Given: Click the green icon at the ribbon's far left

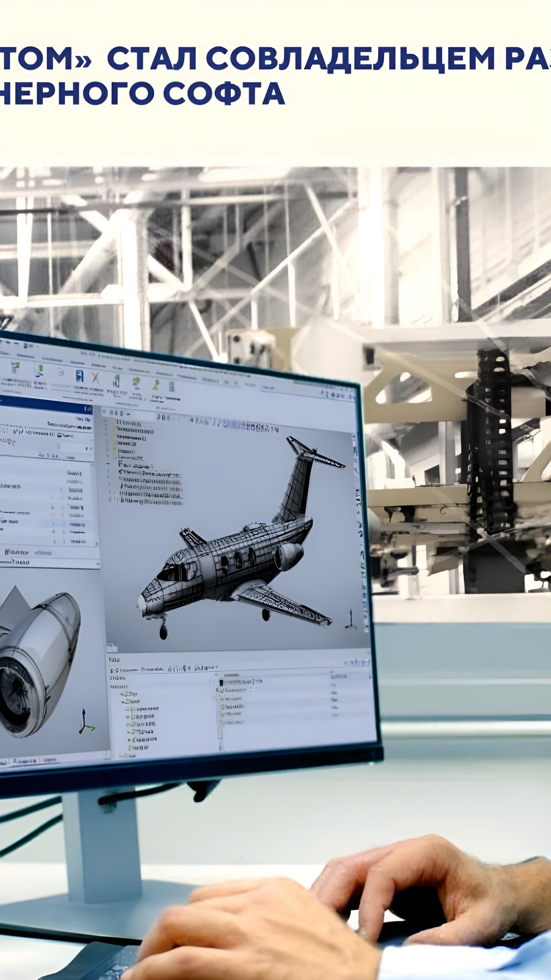Looking at the screenshot, I should [x=15, y=367].
